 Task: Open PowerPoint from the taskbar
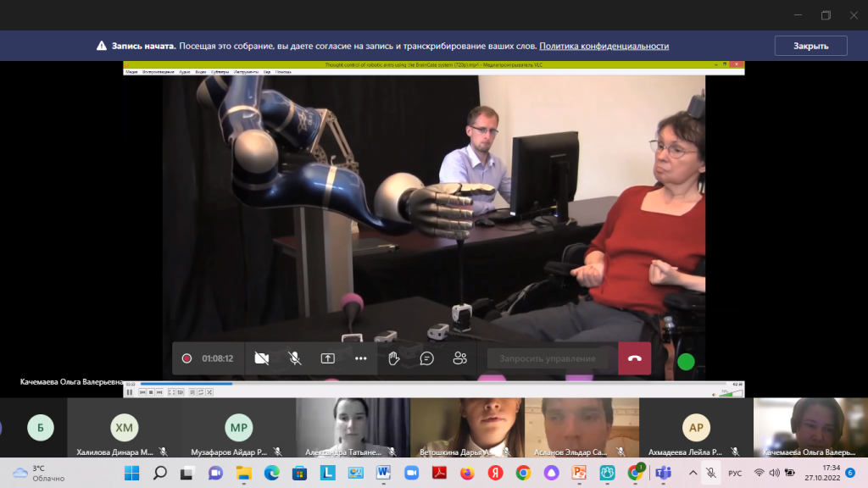579,473
